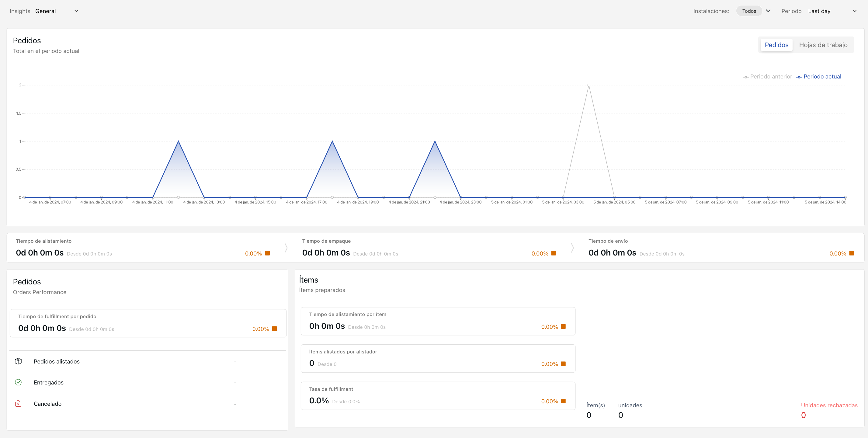This screenshot has width=868, height=438.
Task: Click orange indicator beside Tiempo de envío
Action: pyautogui.click(x=852, y=253)
